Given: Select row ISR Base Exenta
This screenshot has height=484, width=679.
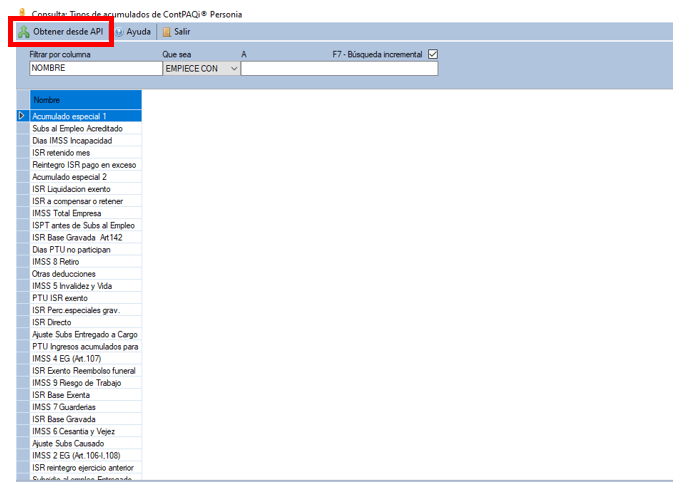Looking at the screenshot, I should [86, 395].
